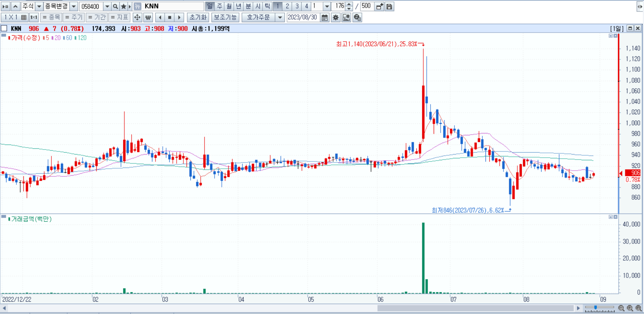The image size is (644, 314).
Task: Click the 보조기능 auxiliary functions button
Action: 225,17
